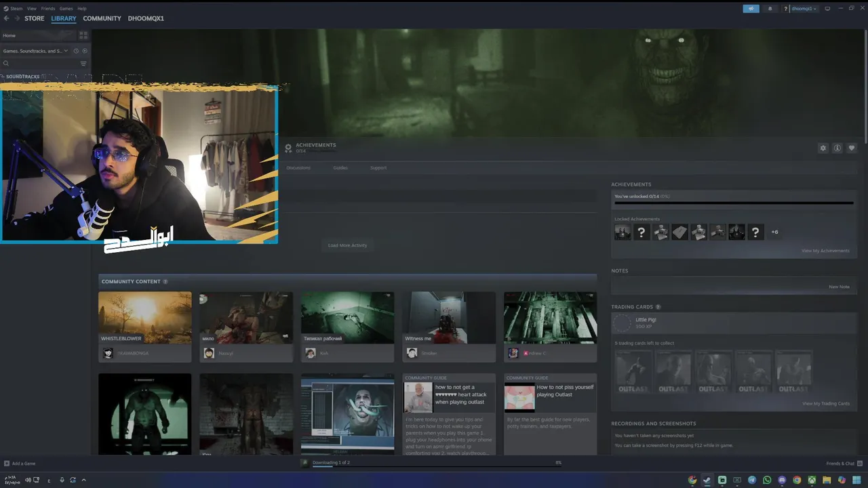Open the WHISTLEBLOWER community screenshot

click(145, 317)
